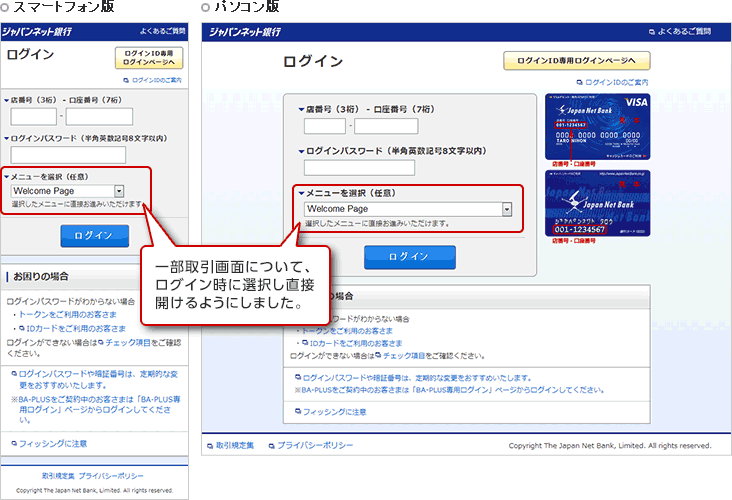The image size is (732, 500).
Task: Expand Welcome Page dropdown in smartphone version
Action: pos(119,190)
